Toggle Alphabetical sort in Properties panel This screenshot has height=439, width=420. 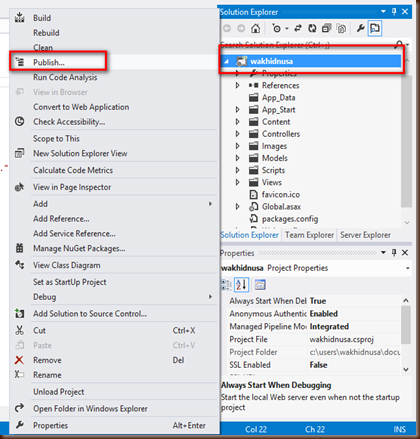point(242,285)
